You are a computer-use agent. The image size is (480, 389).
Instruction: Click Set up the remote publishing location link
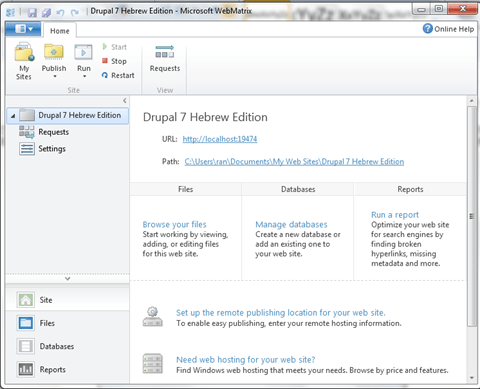[x=281, y=313]
